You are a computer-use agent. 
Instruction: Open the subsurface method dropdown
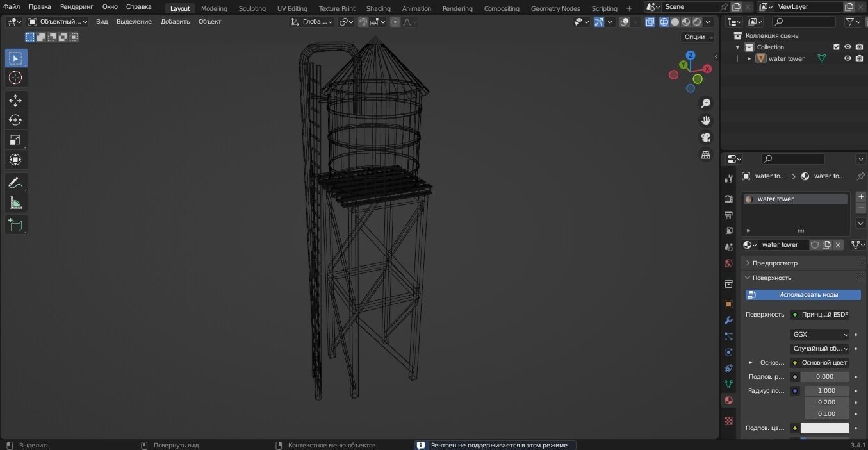819,349
